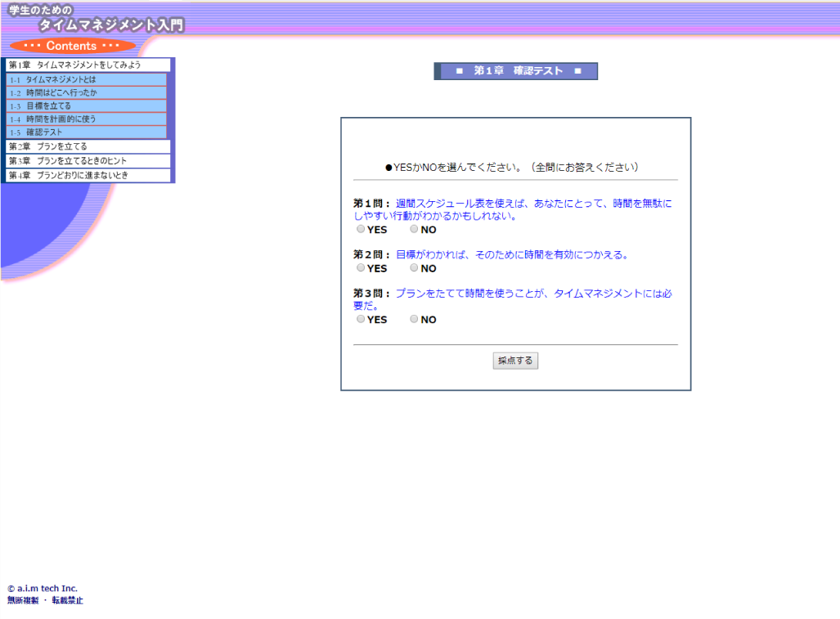
Task: Select NO for question 1
Action: coord(414,229)
